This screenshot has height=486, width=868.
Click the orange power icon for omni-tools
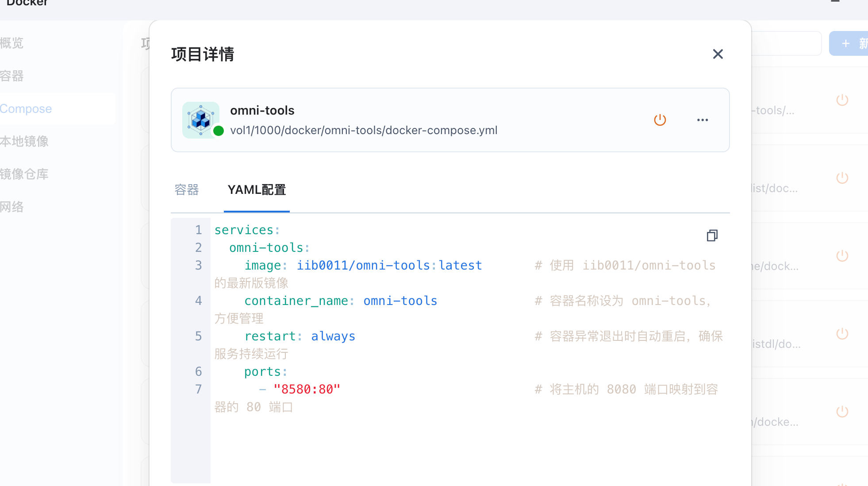(x=660, y=120)
